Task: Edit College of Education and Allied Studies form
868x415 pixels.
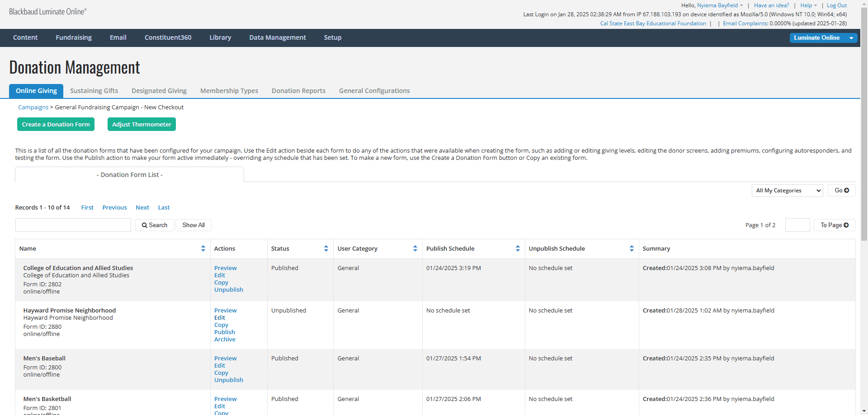Action: (220, 275)
